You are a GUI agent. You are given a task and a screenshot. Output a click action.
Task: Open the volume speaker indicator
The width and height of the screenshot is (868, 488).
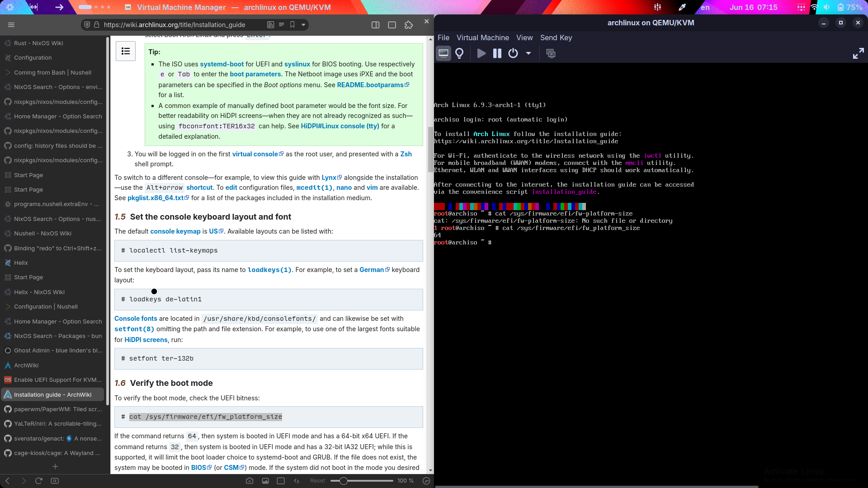click(826, 7)
